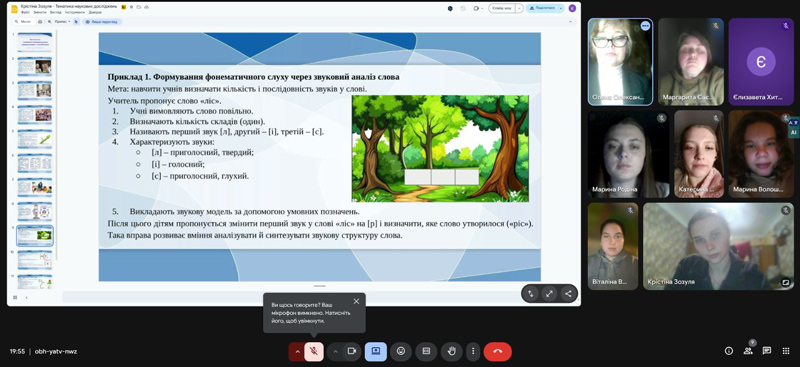Select slide 1 thumbnail in filmstrip
The height and width of the screenshot is (367, 800).
(35, 42)
